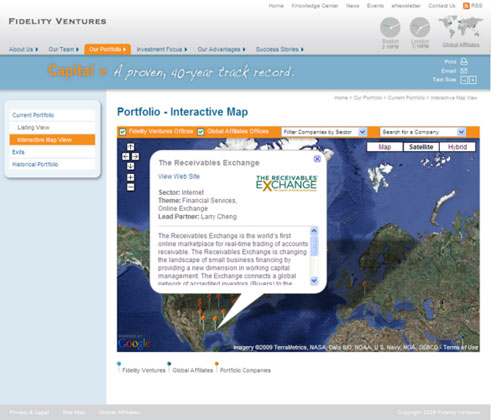This screenshot has height=420, width=491.
Task: Click The Receivables Exchange logo
Action: [x=287, y=183]
